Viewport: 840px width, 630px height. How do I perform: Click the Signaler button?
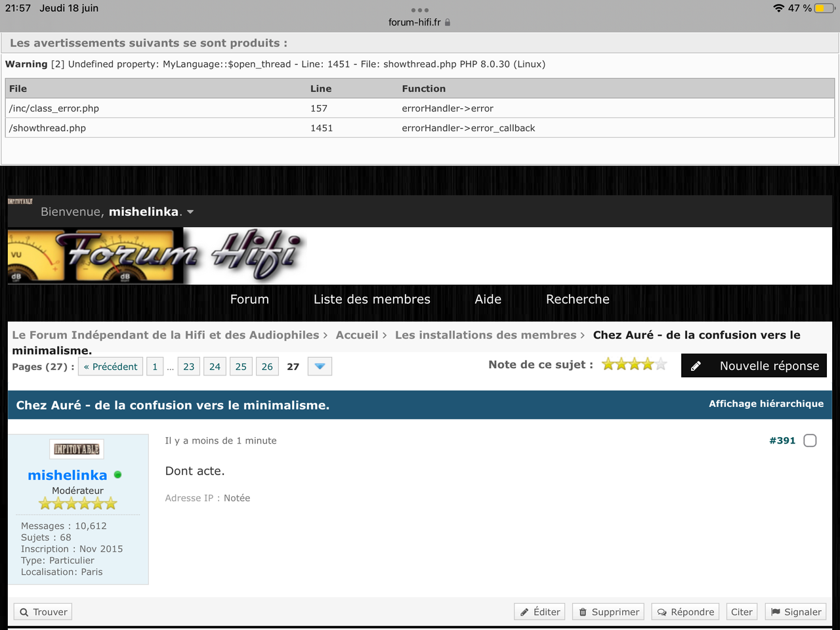click(x=796, y=612)
